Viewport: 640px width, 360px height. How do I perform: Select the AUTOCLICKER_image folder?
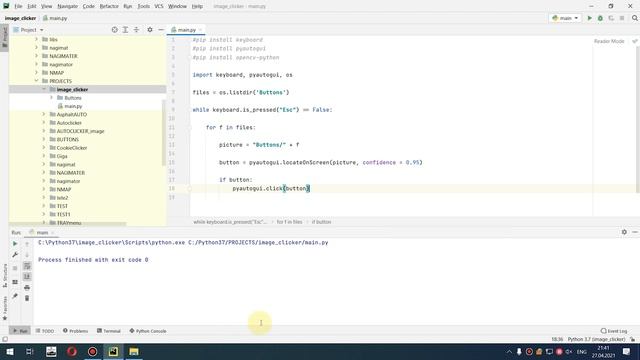coord(80,131)
